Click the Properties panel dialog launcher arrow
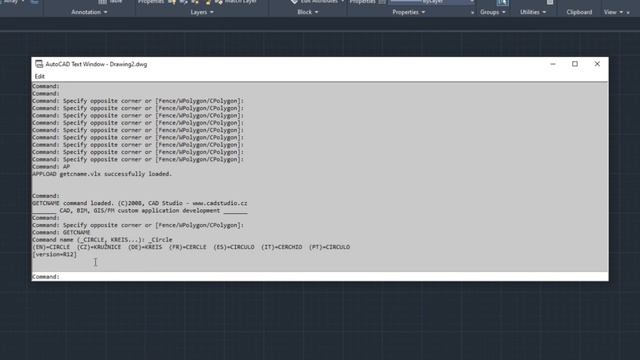 [x=472, y=13]
